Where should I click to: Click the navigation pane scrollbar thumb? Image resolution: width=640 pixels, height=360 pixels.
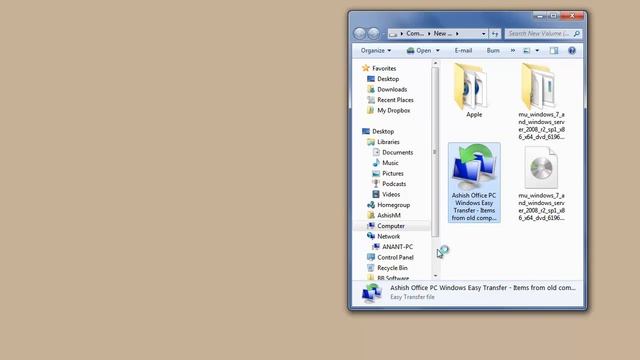(435, 152)
